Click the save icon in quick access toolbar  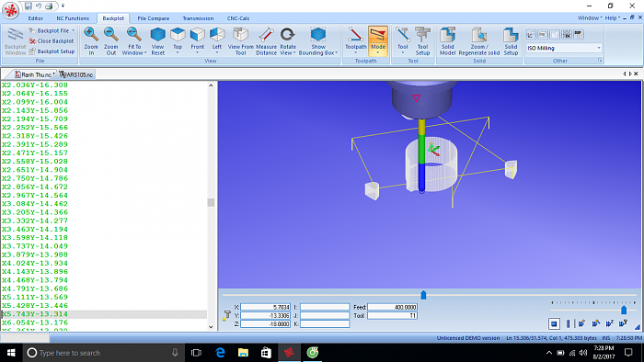28,6
